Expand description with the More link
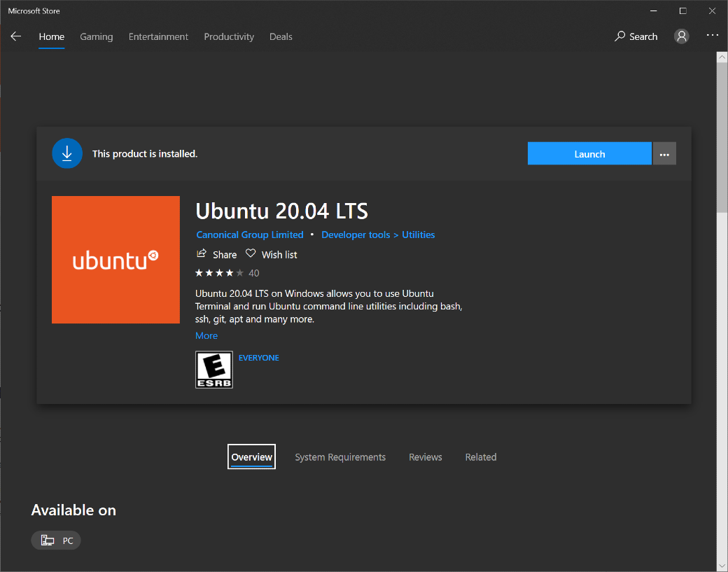The height and width of the screenshot is (572, 728). (206, 336)
